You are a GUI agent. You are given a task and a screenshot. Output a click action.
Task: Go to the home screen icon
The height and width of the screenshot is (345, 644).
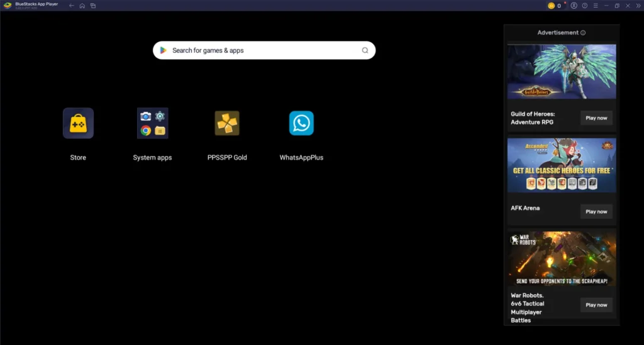82,6
